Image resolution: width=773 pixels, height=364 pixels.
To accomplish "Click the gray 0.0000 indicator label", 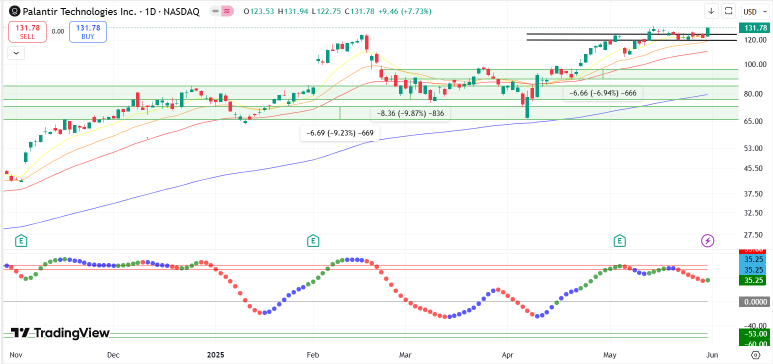I will [x=754, y=302].
